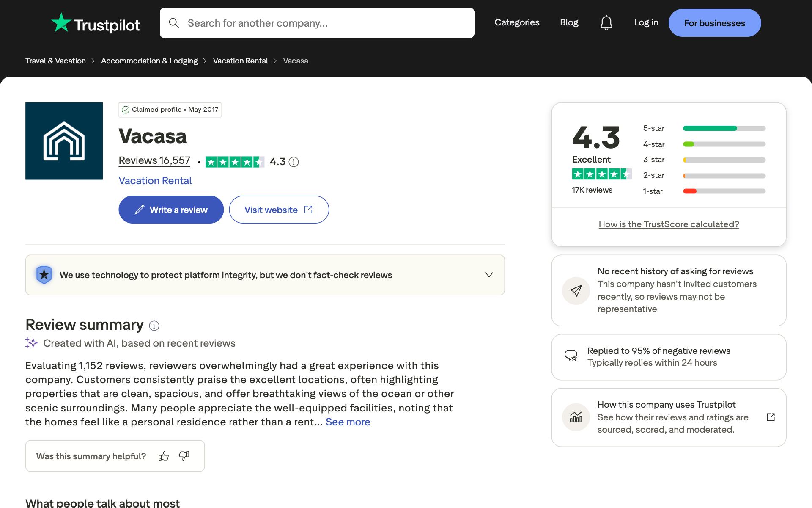Expand the platform integrity notice chevron
Screen dimensions: 812x508
point(489,275)
